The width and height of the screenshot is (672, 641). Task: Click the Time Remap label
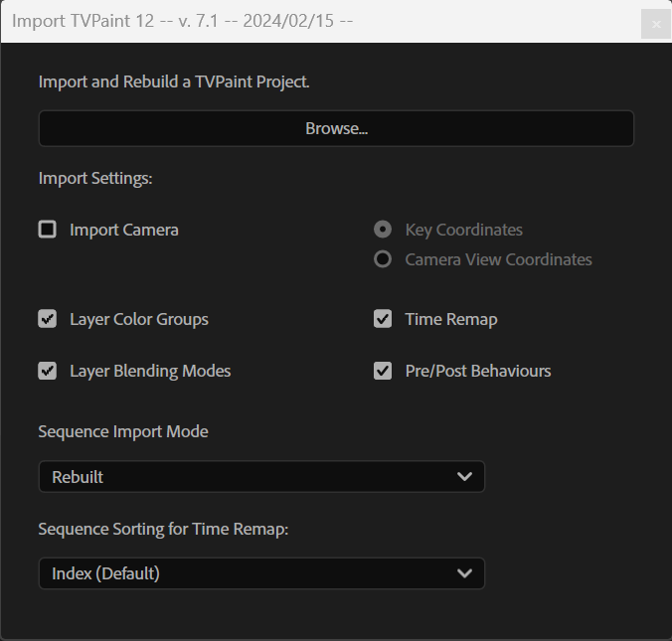click(451, 320)
